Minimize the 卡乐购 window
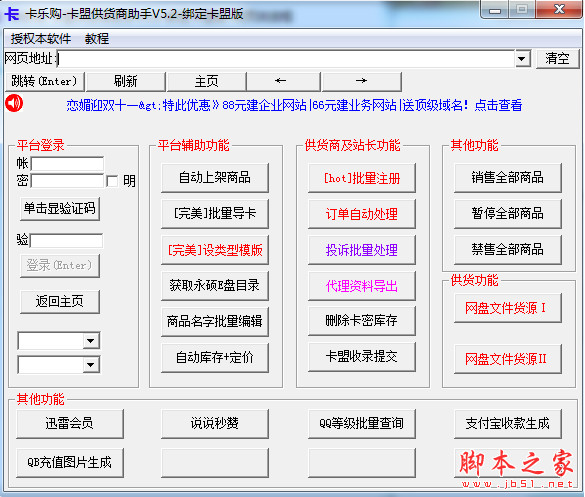Image resolution: width=585 pixels, height=497 pixels. (495, 10)
